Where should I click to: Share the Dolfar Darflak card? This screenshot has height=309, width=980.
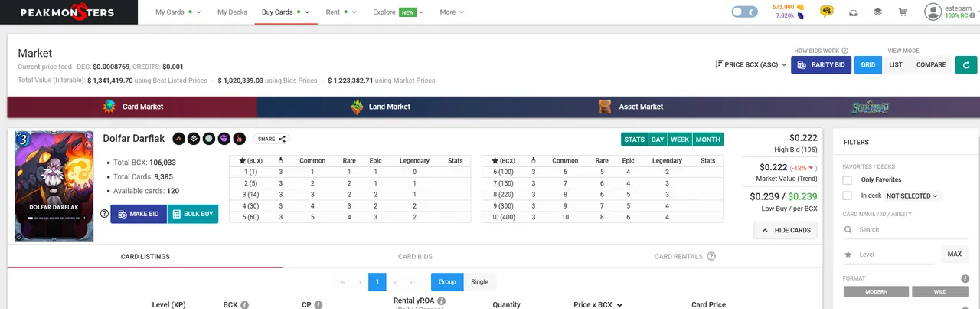[x=272, y=139]
